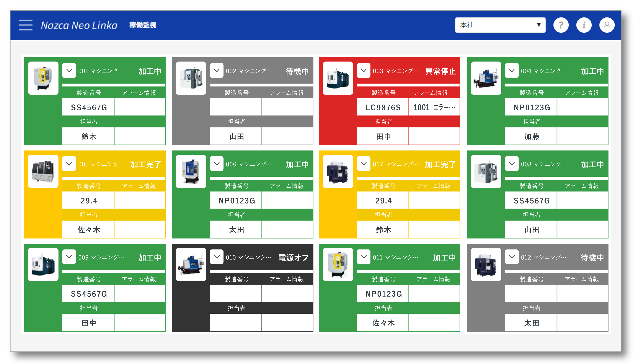Click operator 佐々木 on machine 005
This screenshot has width=633, height=364.
pos(88,230)
